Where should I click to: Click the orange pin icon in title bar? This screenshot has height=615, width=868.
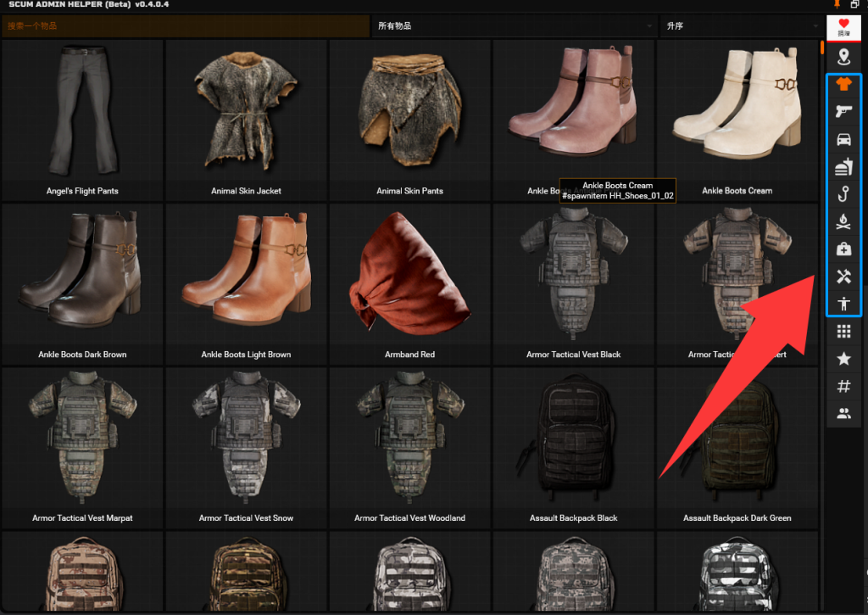(837, 4)
